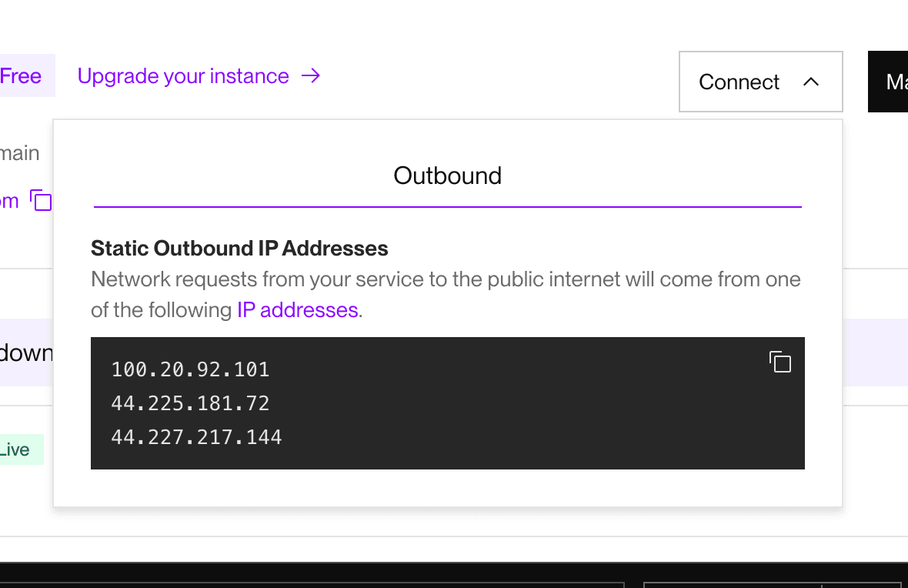Click the arrow icon after Upgrade your instance

tap(311, 76)
